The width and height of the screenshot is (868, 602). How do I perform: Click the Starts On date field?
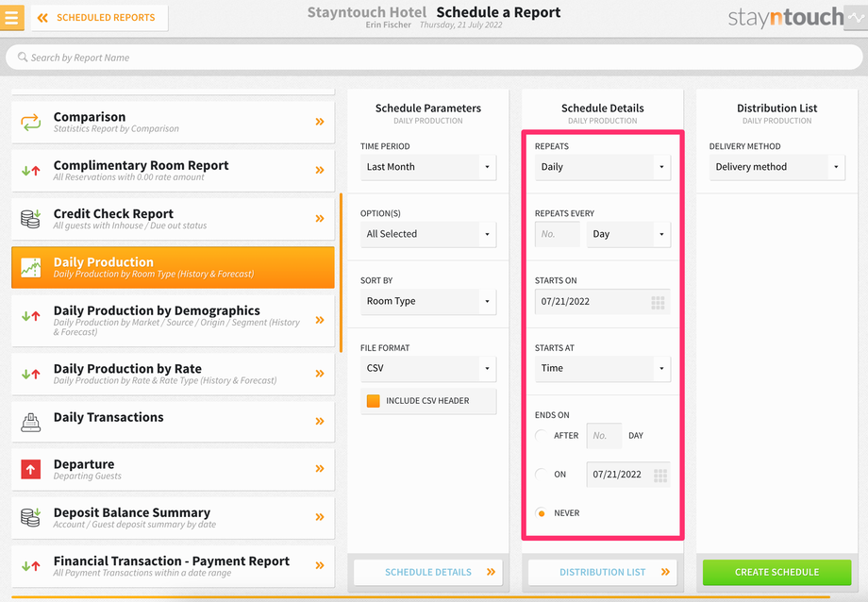click(602, 302)
